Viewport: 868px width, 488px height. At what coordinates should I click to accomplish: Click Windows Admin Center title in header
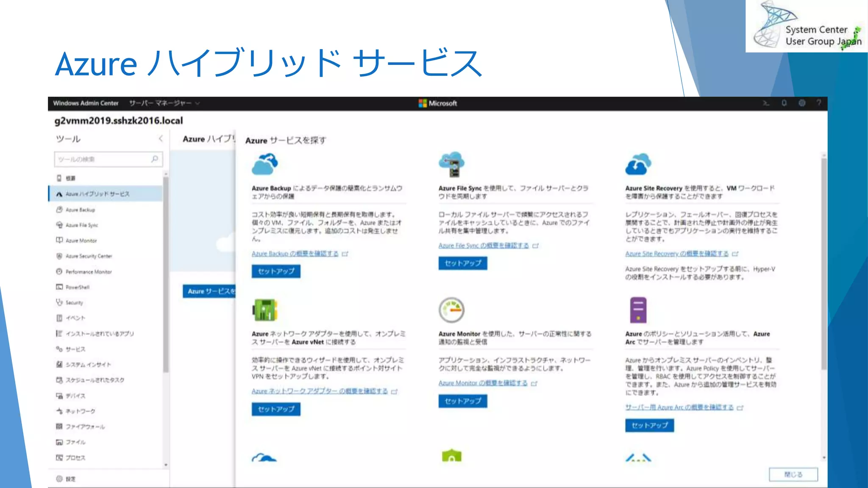[x=86, y=103]
